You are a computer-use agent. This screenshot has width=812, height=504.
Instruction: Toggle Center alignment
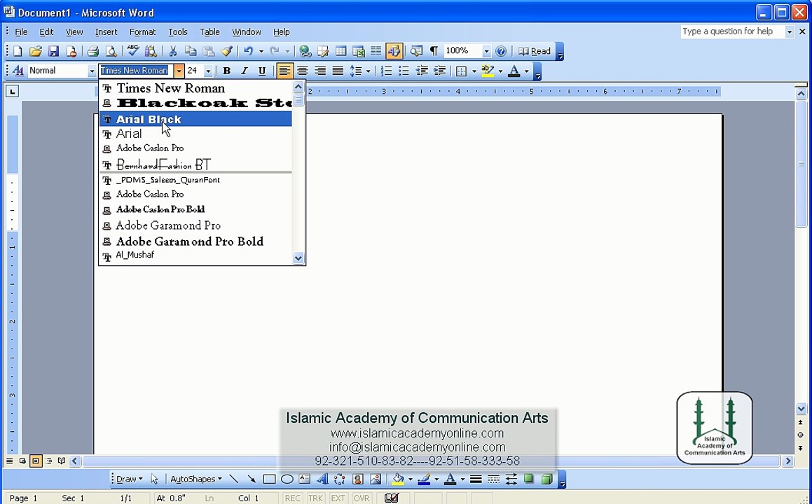point(303,71)
